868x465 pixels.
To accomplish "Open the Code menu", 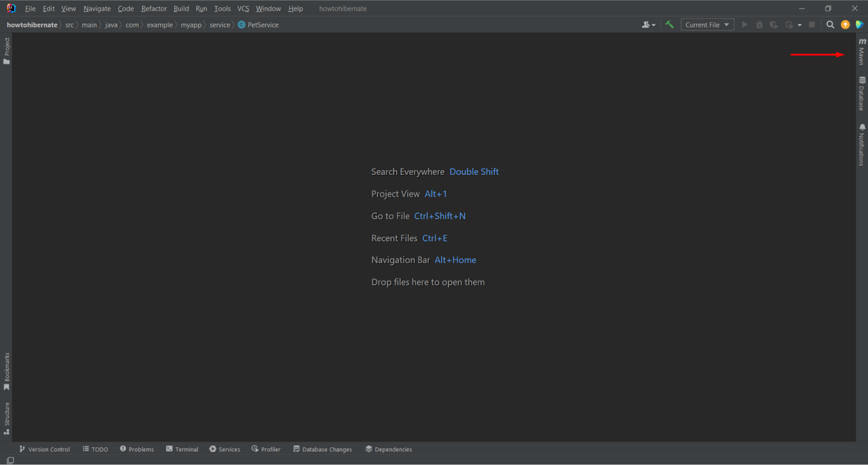I will click(126, 8).
